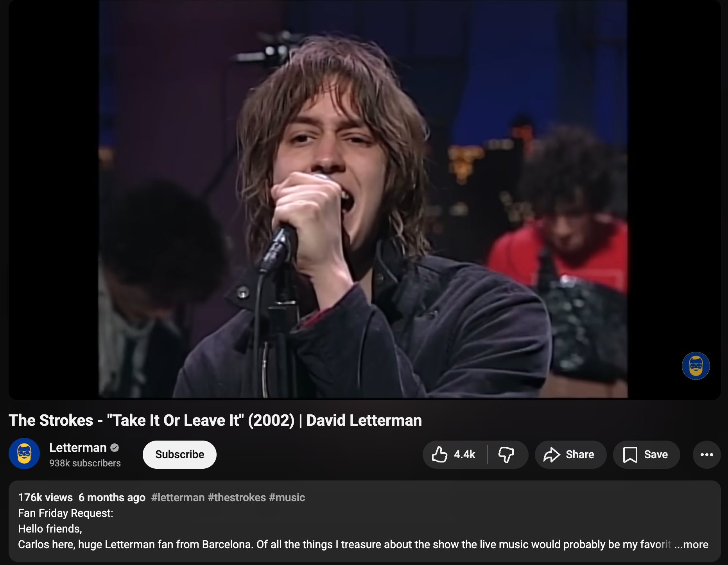Click the 4.4k likes count

(x=464, y=455)
